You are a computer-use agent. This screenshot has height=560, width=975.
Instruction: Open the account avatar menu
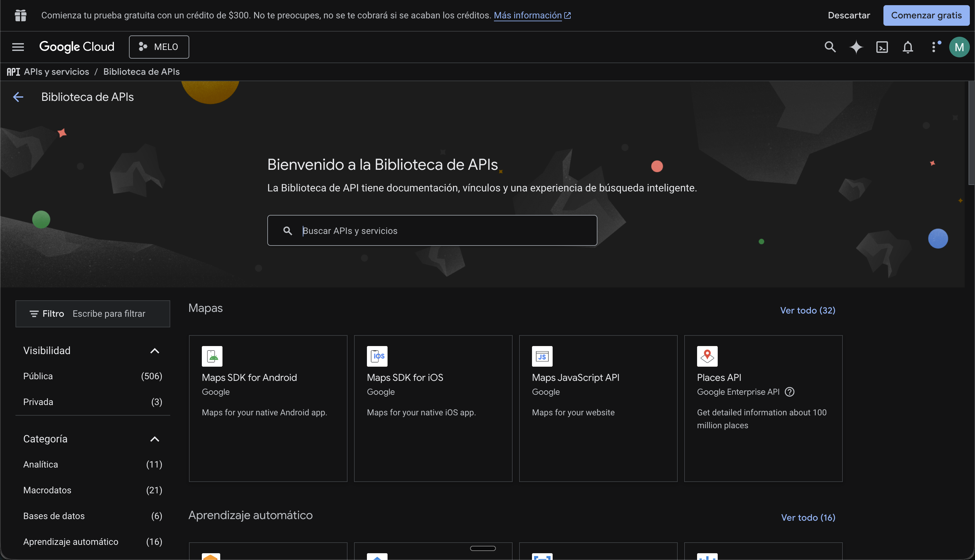click(x=960, y=46)
